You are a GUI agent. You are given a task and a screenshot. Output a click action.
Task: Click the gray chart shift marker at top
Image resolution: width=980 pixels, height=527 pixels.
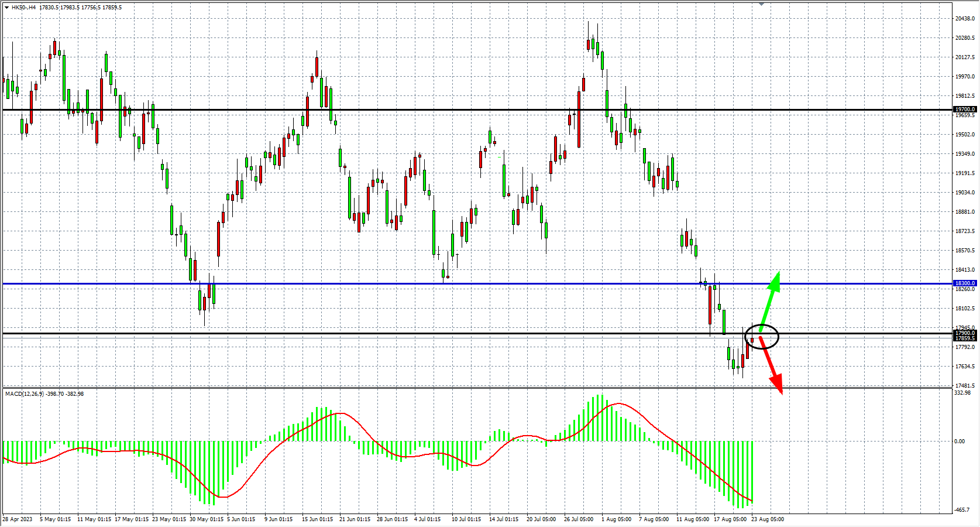point(761,4)
